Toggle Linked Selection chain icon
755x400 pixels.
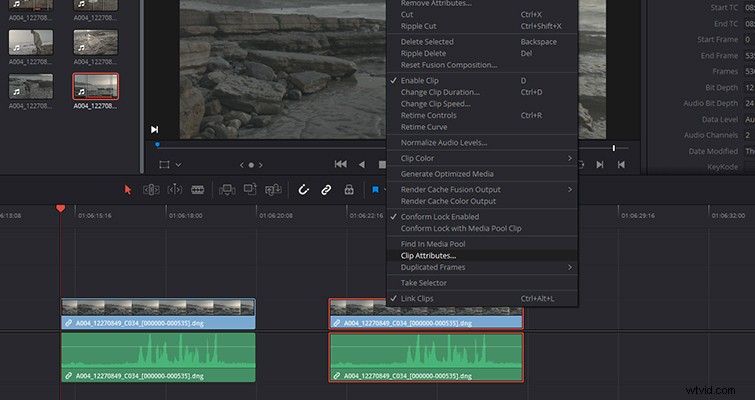click(326, 190)
